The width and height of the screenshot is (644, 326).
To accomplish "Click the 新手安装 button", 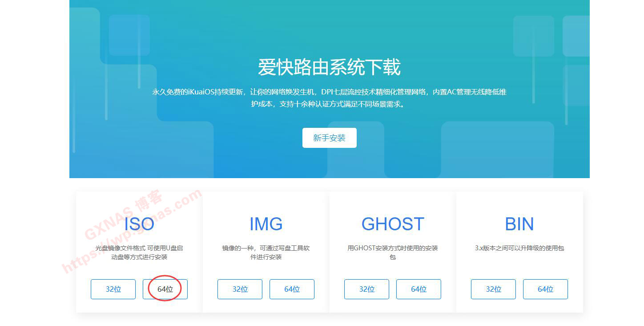I will click(x=329, y=138).
